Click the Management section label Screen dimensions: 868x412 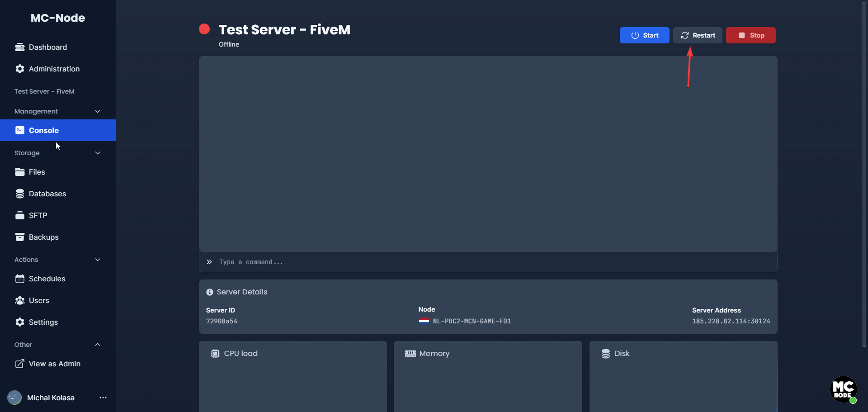(36, 111)
